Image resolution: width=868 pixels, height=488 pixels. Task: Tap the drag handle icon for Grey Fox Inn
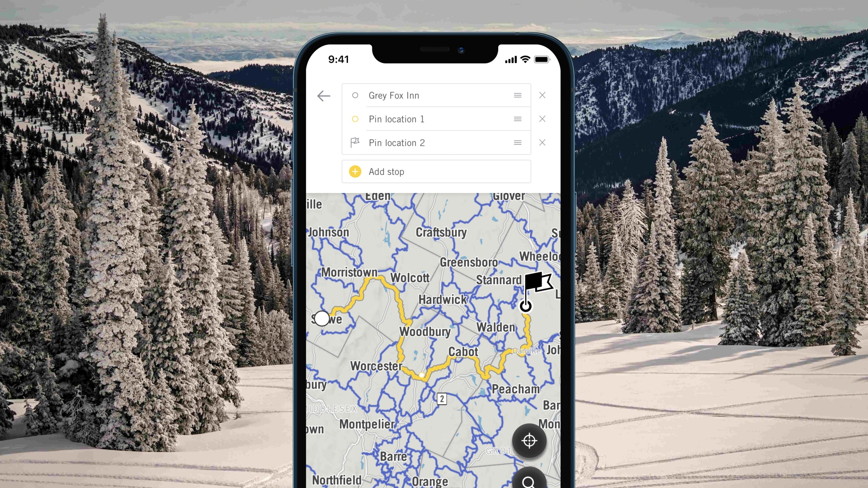pos(517,95)
